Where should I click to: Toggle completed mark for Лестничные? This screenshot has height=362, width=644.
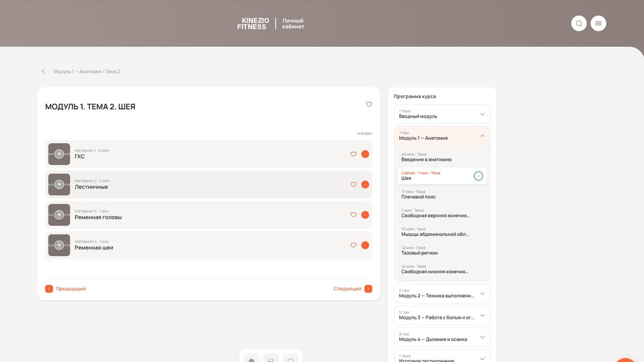365,185
